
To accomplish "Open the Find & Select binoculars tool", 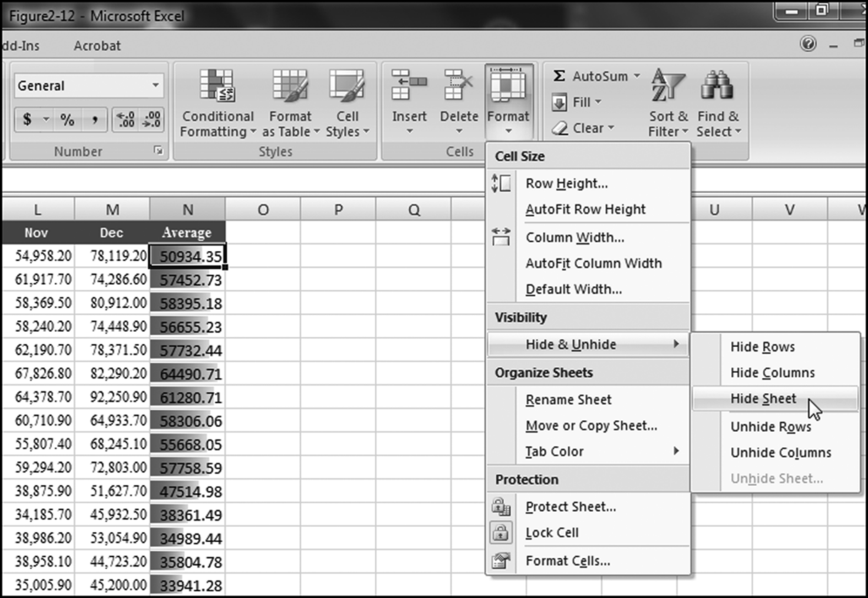I will [x=718, y=103].
